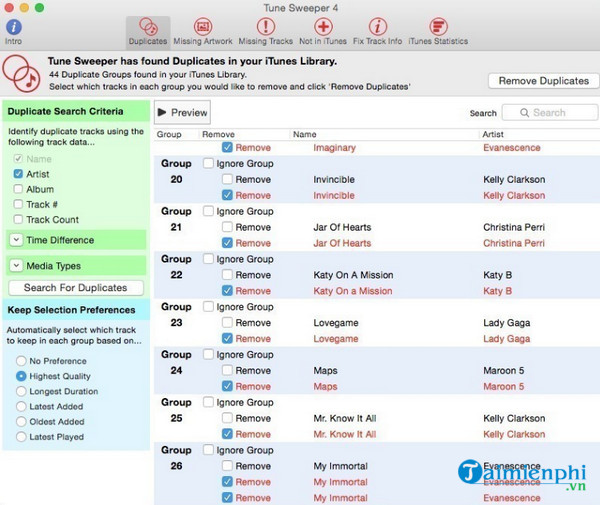This screenshot has height=505, width=600.
Task: Click the 'Imaginary' track name
Action: pyautogui.click(x=334, y=148)
